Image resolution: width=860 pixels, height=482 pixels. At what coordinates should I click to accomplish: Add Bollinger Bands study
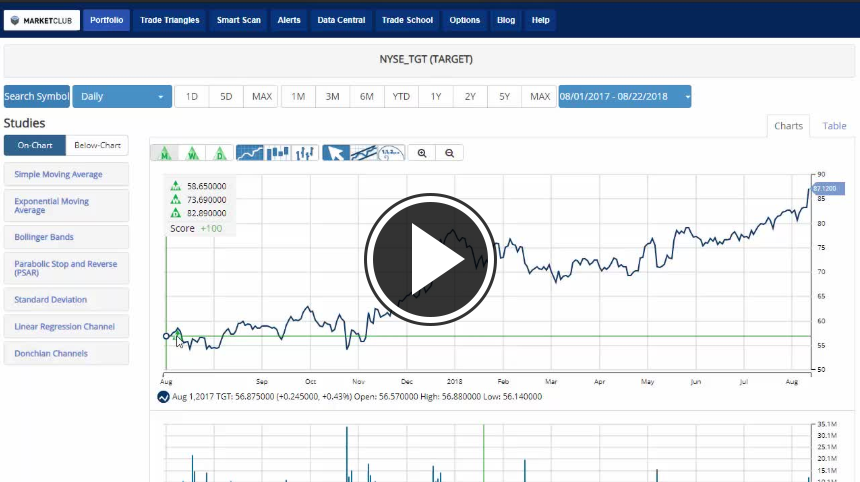tap(66, 237)
